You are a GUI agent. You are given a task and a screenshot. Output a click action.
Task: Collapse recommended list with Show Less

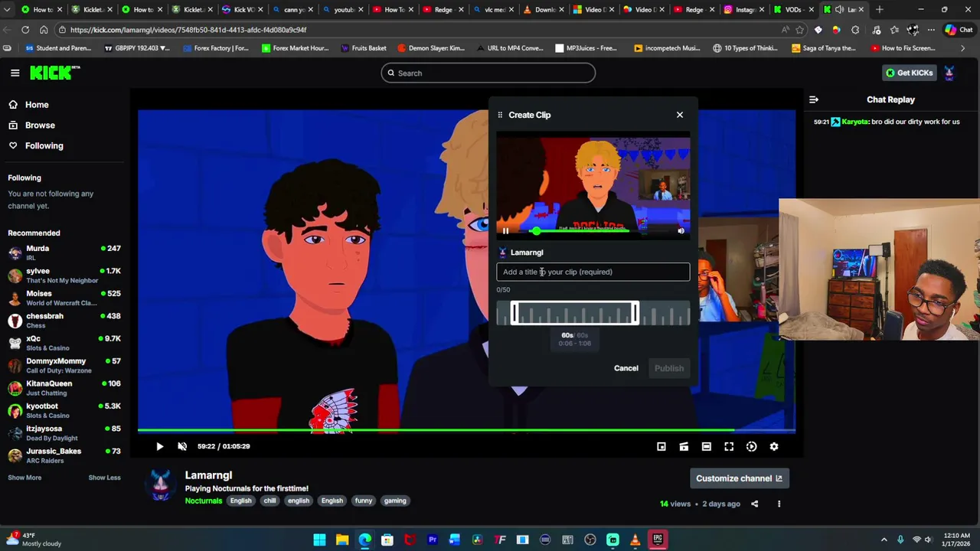click(104, 478)
